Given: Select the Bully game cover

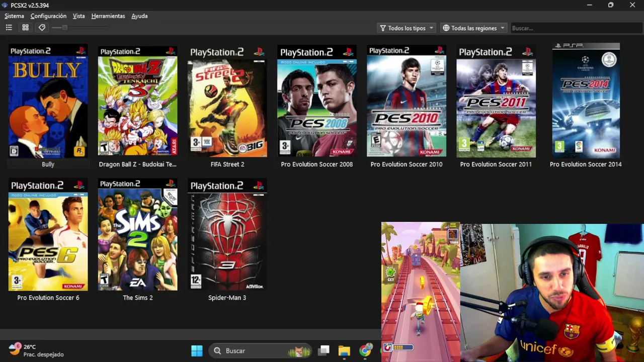Looking at the screenshot, I should coord(48,101).
